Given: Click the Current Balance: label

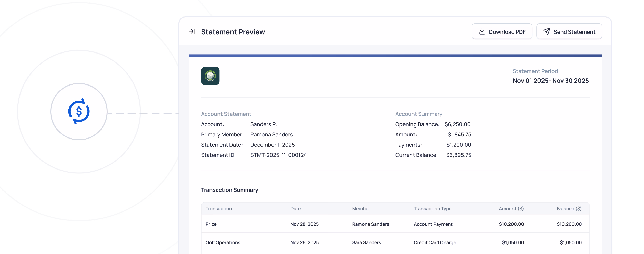Looking at the screenshot, I should [416, 155].
